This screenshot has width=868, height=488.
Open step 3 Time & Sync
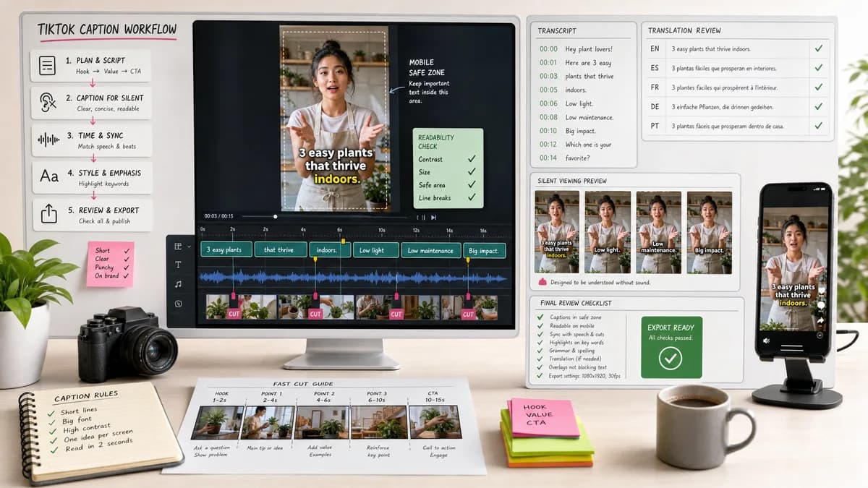click(x=91, y=140)
